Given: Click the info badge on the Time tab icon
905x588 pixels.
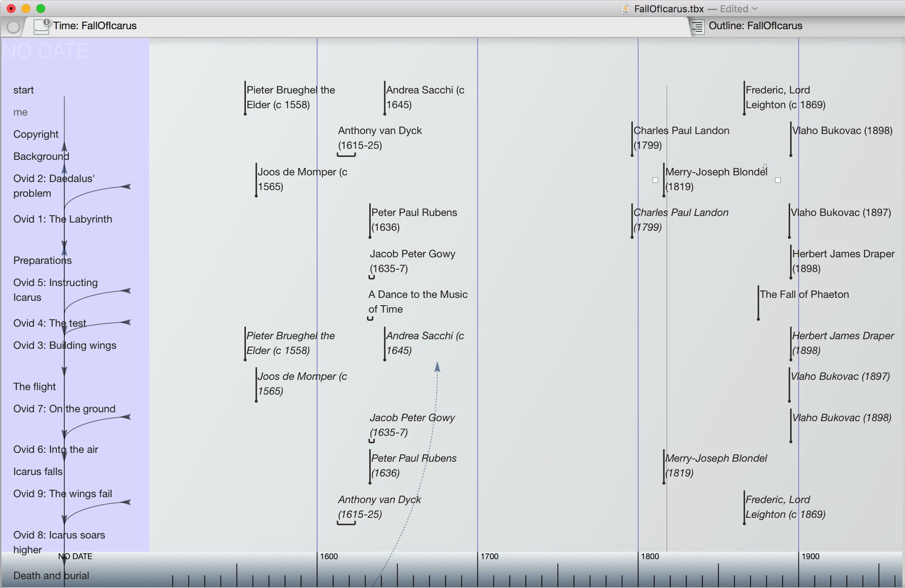Looking at the screenshot, I should [47, 22].
